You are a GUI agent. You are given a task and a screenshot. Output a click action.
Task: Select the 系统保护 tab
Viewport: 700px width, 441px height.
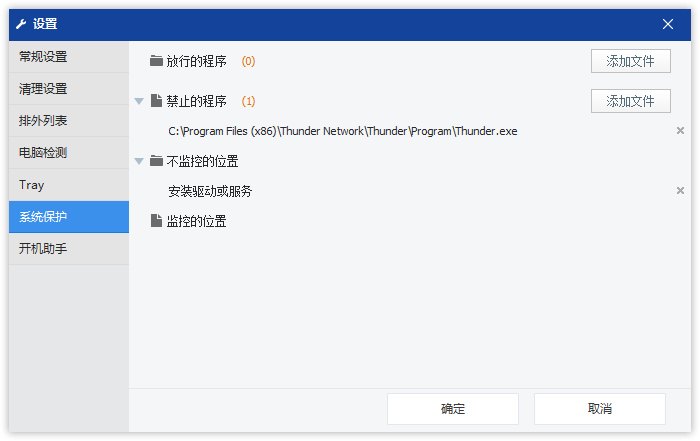point(69,217)
